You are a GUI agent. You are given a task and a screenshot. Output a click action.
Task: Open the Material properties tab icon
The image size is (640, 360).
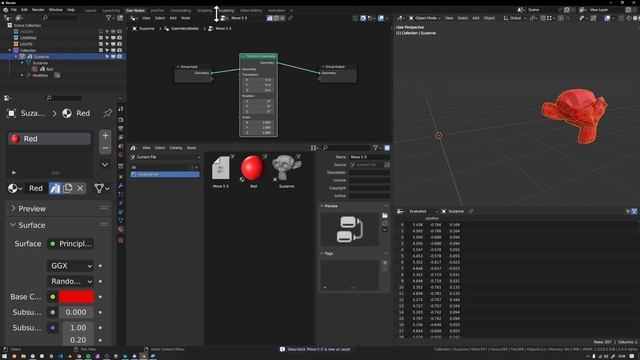(121, 229)
